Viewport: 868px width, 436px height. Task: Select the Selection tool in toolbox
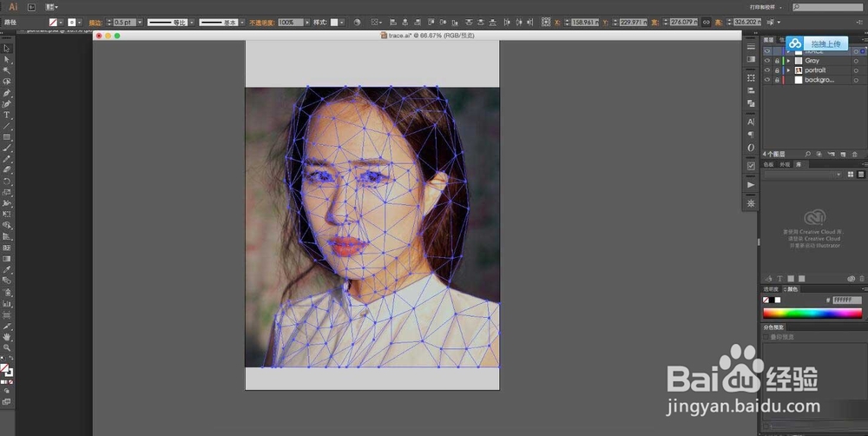(7, 49)
